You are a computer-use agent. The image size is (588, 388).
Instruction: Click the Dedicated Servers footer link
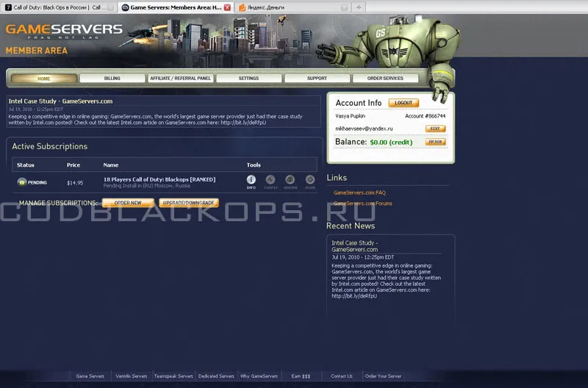[216, 376]
